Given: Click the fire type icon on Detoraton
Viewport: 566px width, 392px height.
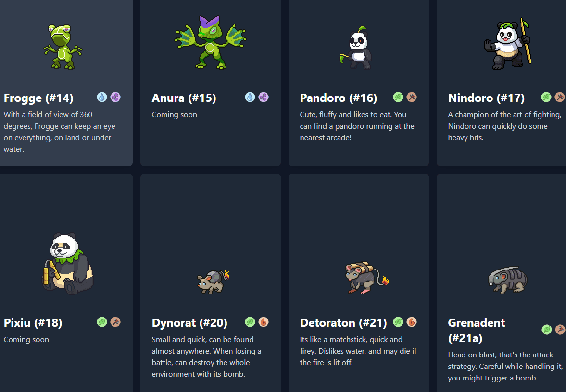Looking at the screenshot, I should click(411, 322).
